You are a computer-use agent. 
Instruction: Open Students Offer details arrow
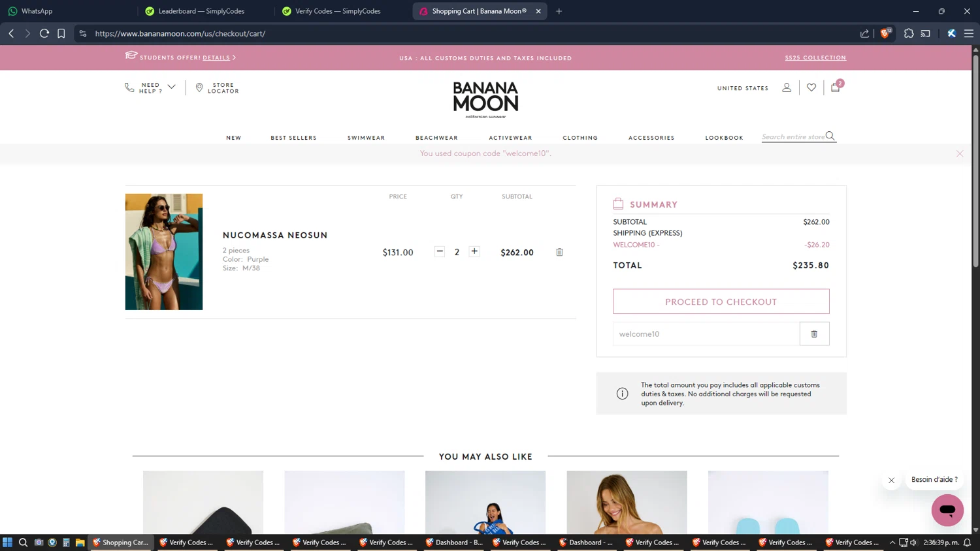[234, 57]
